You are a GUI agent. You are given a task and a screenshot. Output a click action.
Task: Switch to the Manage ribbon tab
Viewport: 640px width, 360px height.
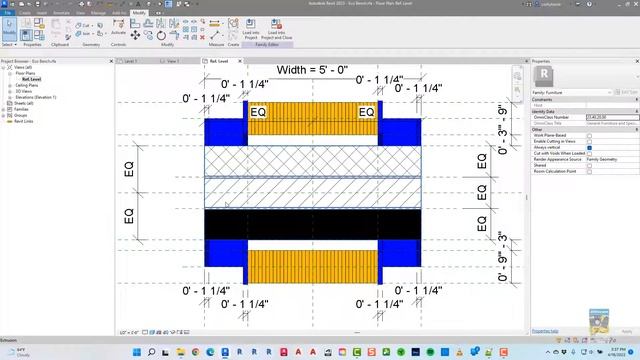98,13
